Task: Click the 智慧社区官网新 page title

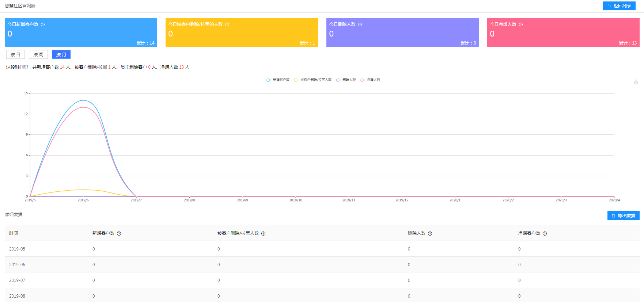Action: click(x=20, y=6)
